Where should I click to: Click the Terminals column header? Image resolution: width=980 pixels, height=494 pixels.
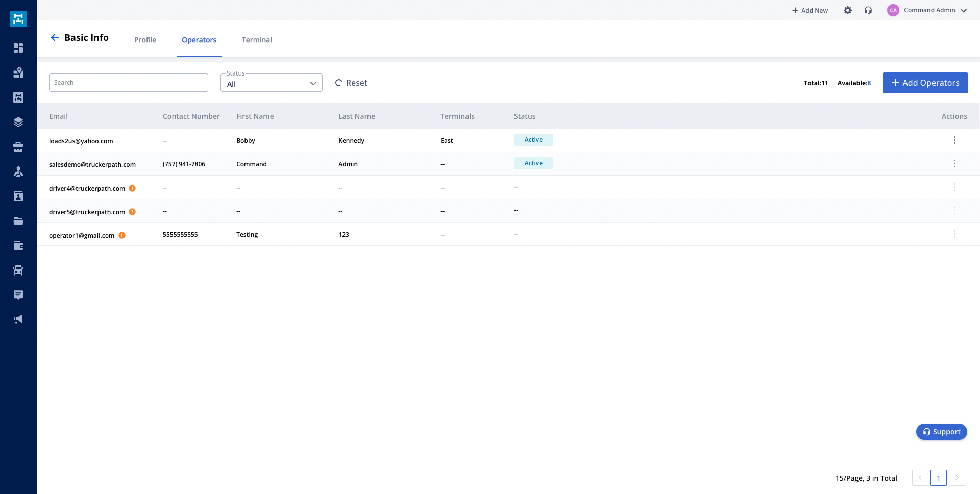[457, 116]
